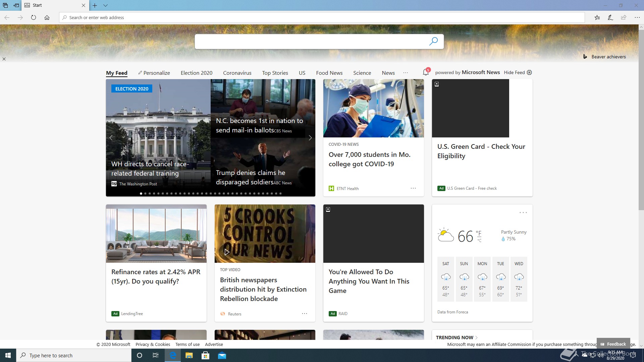Click the Bing logo beside Beaver achievers

pyautogui.click(x=585, y=57)
